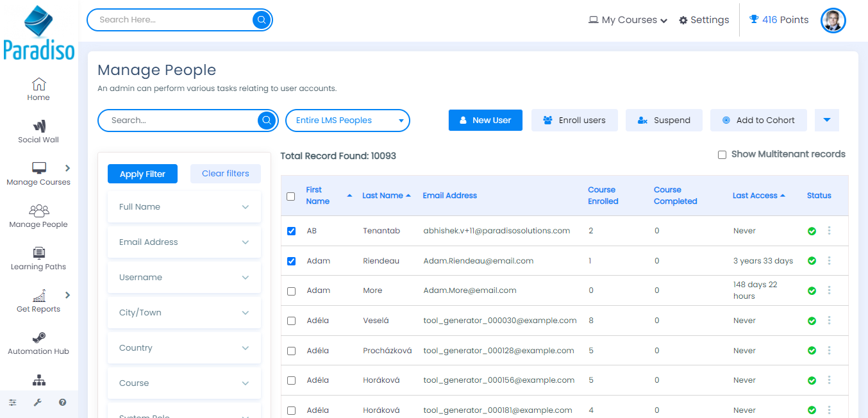Click the wrench tool icon
Screen dimensions: 868x418
[37, 403]
